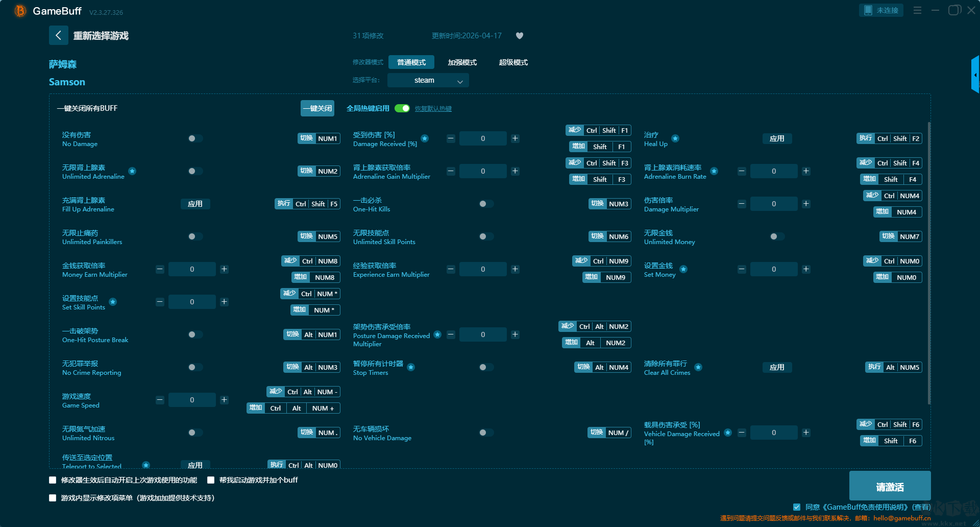Image resolution: width=980 pixels, height=527 pixels.
Task: Switch to the 超级模式 tab
Action: (513, 62)
